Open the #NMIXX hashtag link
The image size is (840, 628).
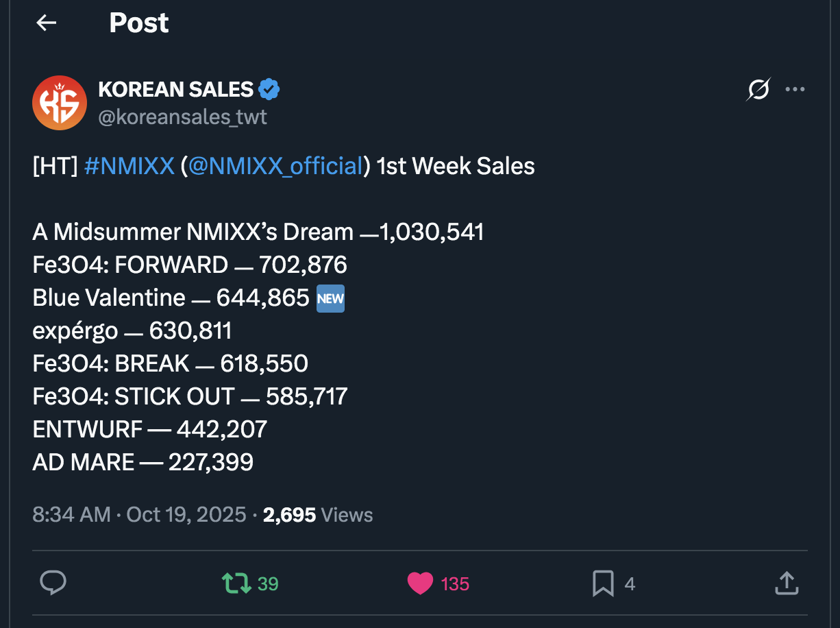tap(129, 166)
